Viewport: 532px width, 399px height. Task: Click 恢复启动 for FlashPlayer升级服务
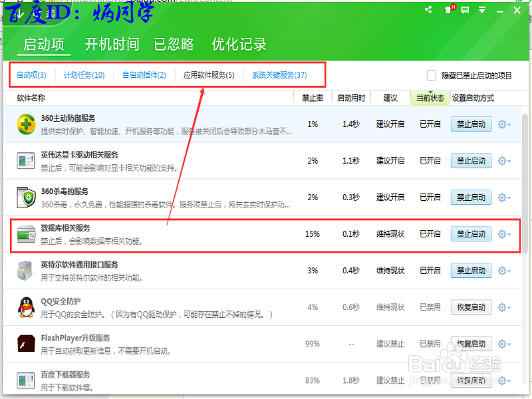pos(471,344)
